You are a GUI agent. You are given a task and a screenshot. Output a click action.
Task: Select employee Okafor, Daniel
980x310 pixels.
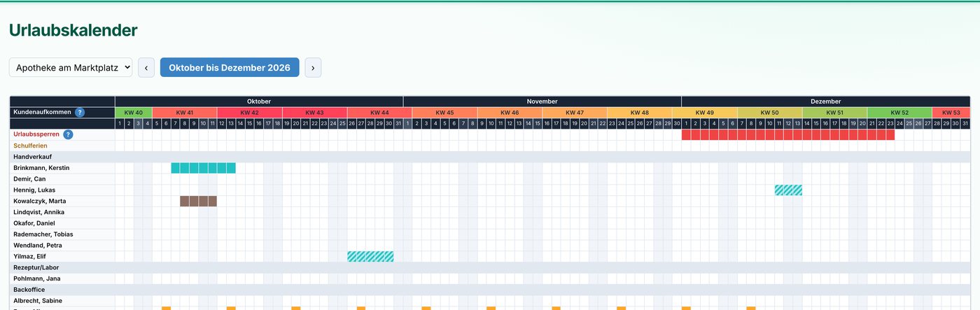[x=34, y=223]
